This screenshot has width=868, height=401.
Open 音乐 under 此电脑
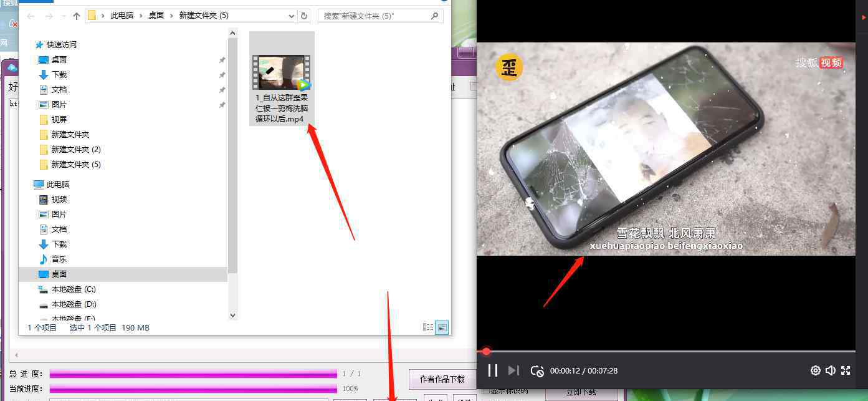point(59,259)
